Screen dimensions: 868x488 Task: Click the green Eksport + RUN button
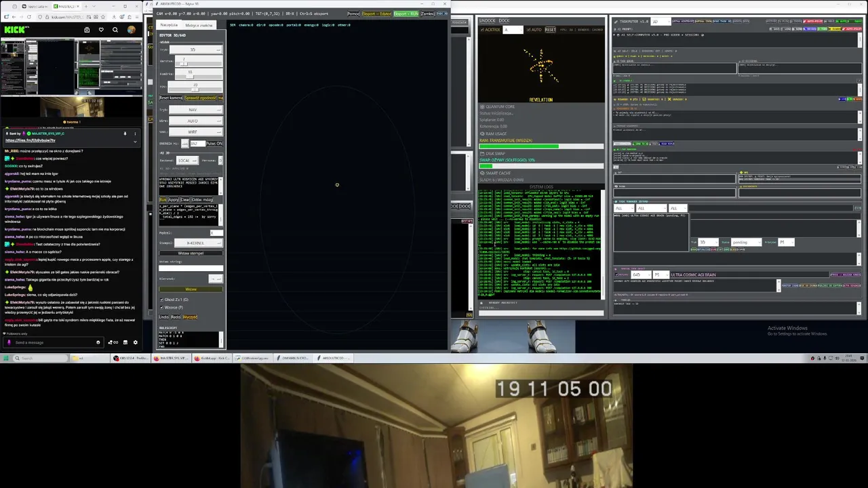406,14
